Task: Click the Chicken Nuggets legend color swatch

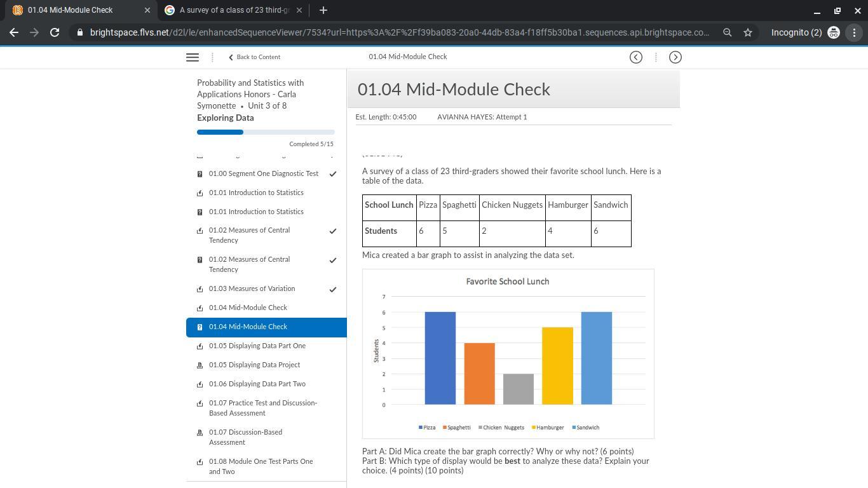Action: [480, 428]
